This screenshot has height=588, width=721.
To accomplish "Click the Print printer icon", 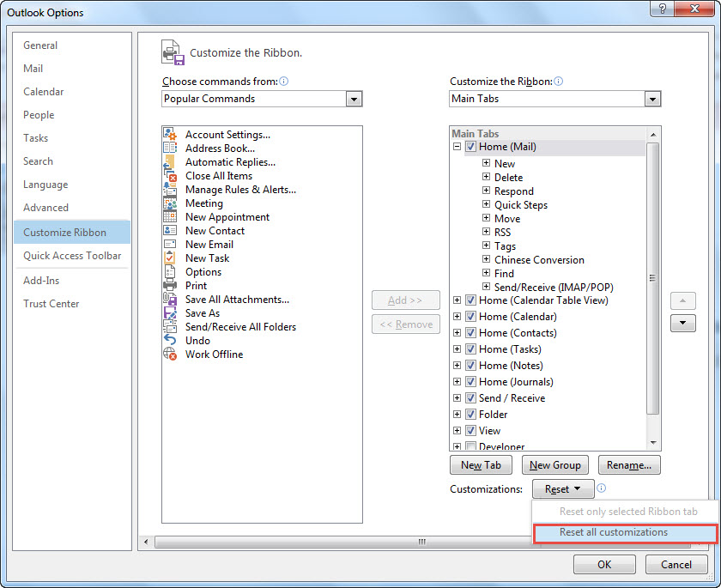I will 170,286.
